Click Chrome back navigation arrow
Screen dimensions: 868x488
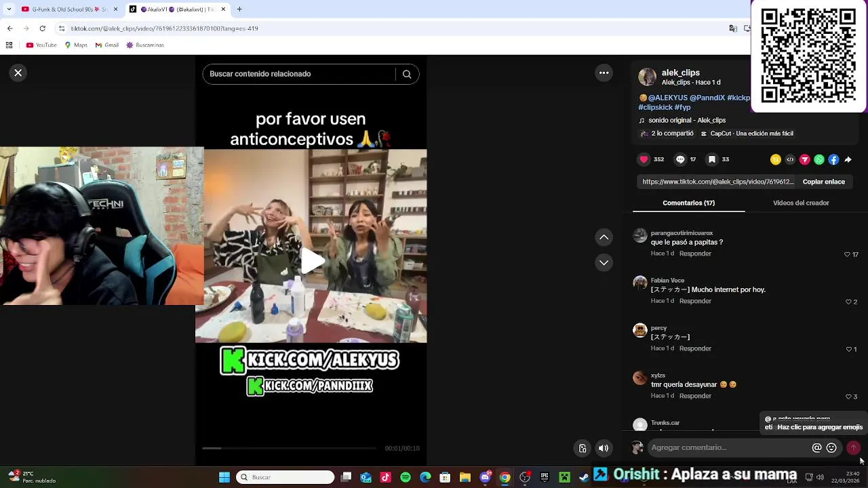[x=9, y=28]
